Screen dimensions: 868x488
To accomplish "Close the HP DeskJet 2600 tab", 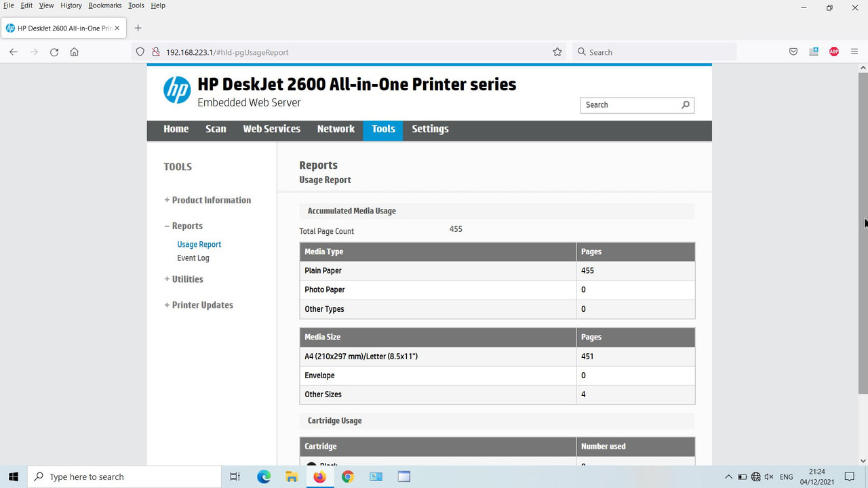I will tap(117, 28).
